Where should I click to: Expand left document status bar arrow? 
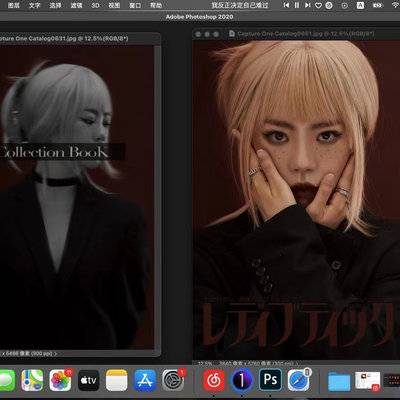tap(55, 353)
